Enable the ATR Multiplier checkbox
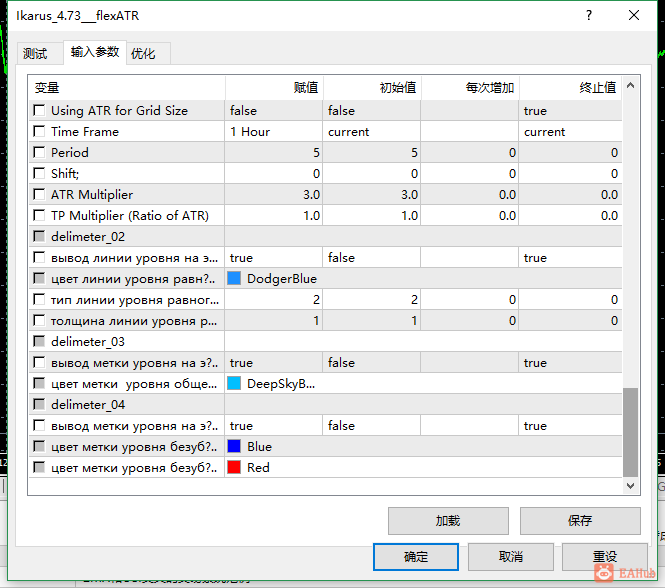665x588 pixels. (x=39, y=194)
